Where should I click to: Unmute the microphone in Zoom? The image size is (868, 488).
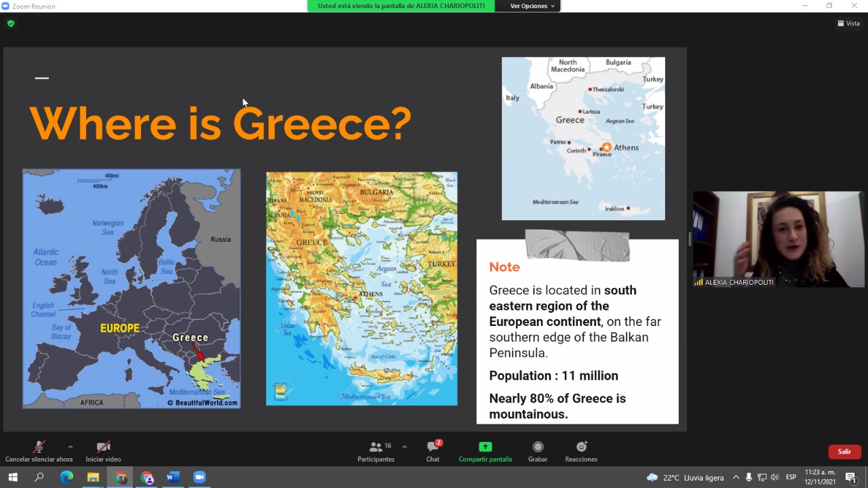[x=39, y=451]
